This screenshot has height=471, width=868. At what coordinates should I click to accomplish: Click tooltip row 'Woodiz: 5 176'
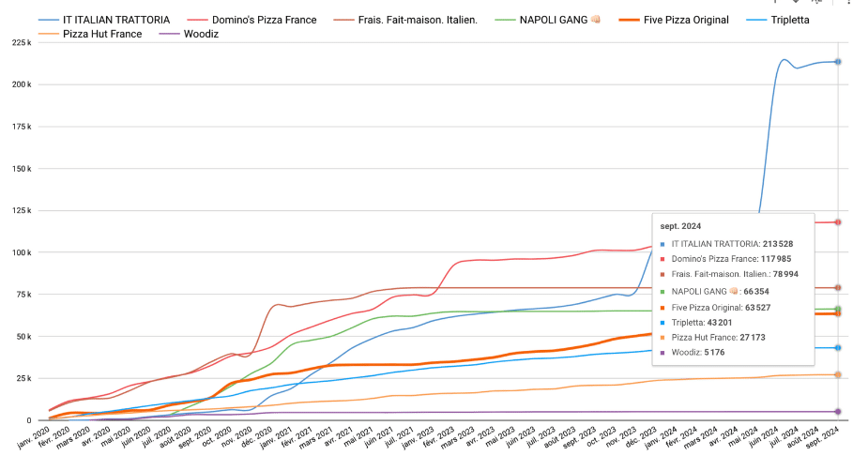click(692, 352)
